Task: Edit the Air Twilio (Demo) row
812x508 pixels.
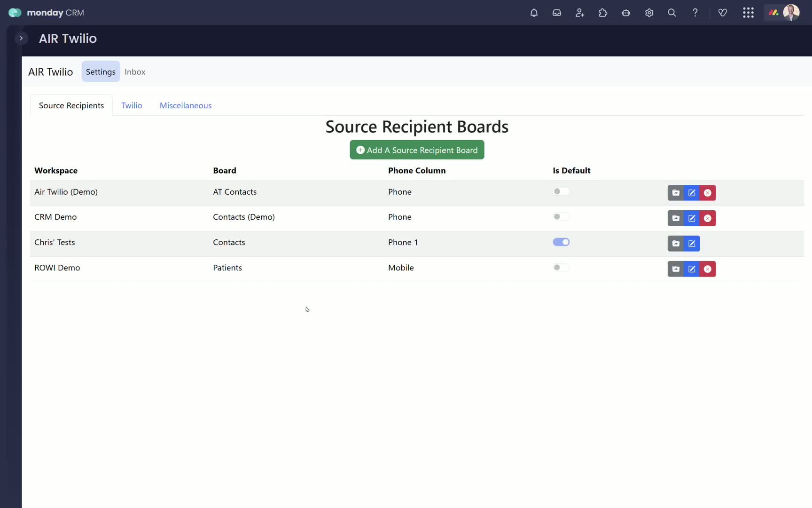Action: pos(692,193)
